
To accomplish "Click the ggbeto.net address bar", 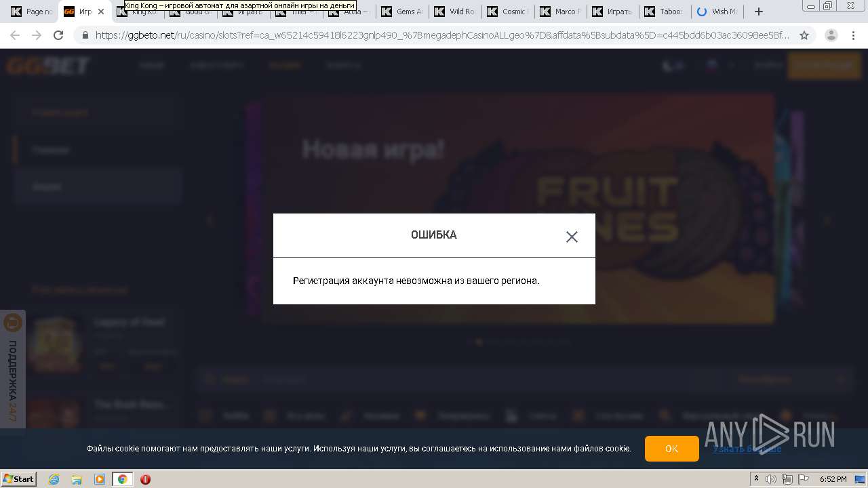I will click(441, 35).
